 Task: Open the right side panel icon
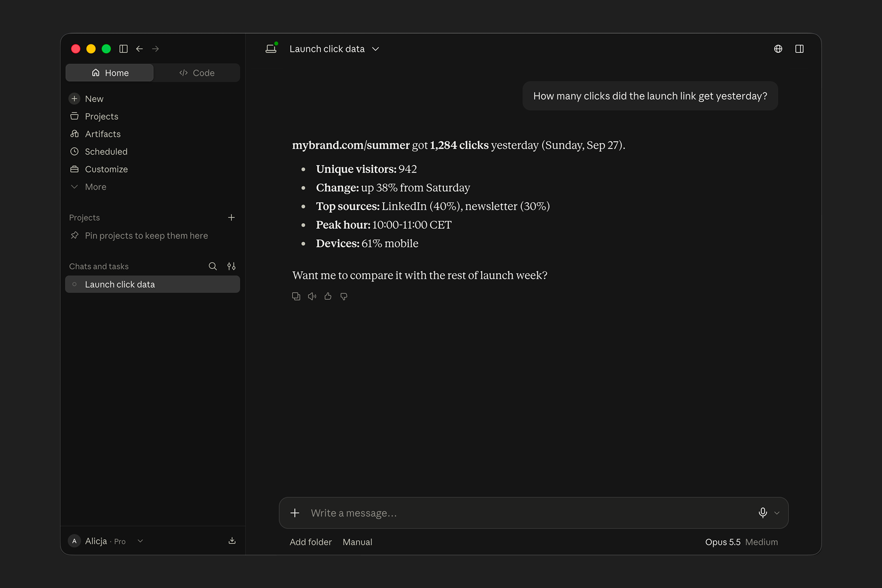click(x=799, y=49)
